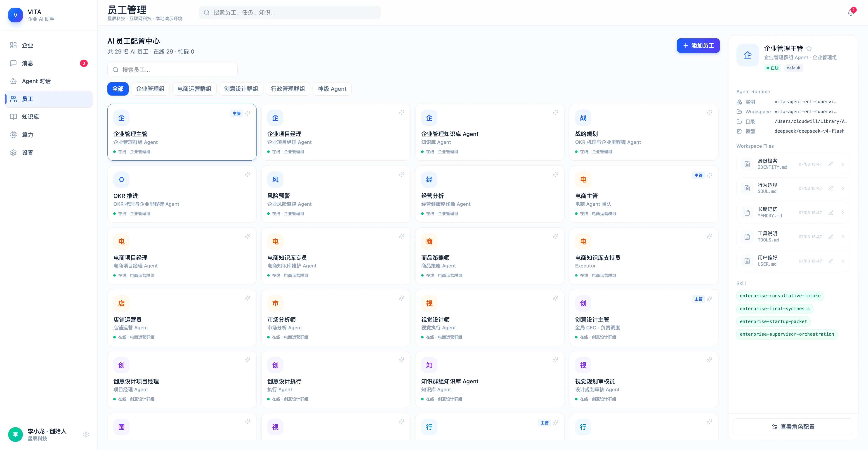Open the 视觉设计师 employee card
This screenshot has height=450, width=868.
pos(490,318)
